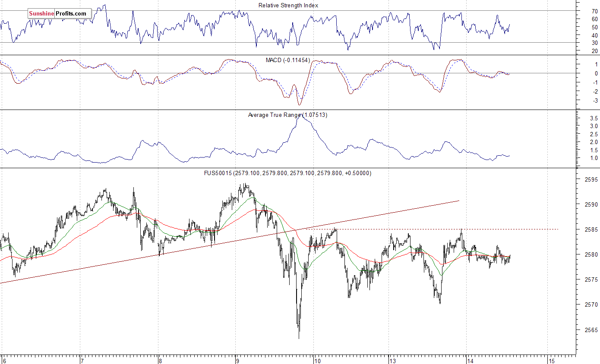
Task: Click the 2580 price axis label
Action: (x=591, y=254)
